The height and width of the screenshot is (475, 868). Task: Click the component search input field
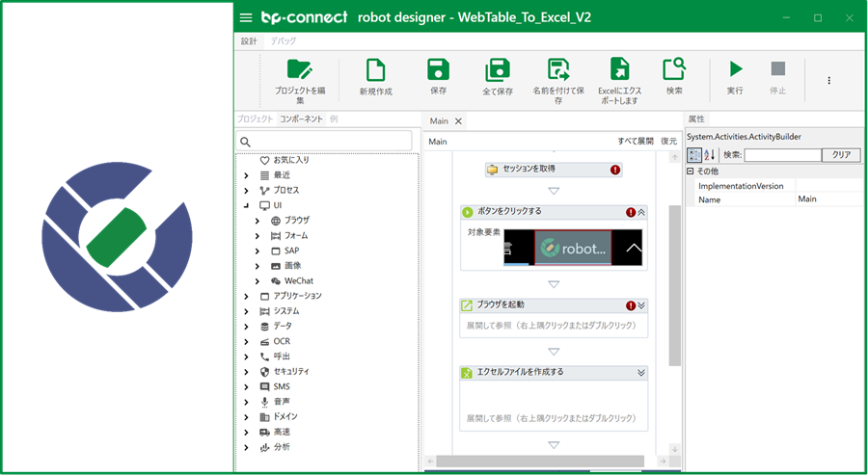coord(328,142)
